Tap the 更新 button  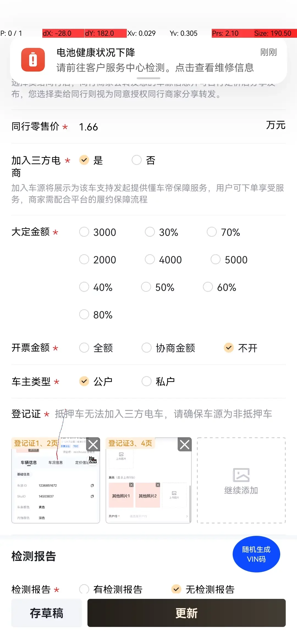[x=186, y=613]
